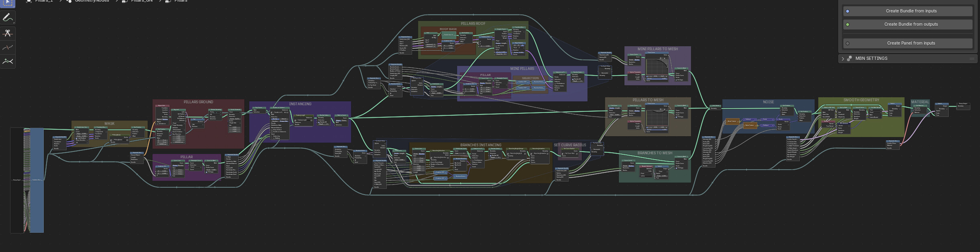Select the tall Group Input node

pos(17,180)
